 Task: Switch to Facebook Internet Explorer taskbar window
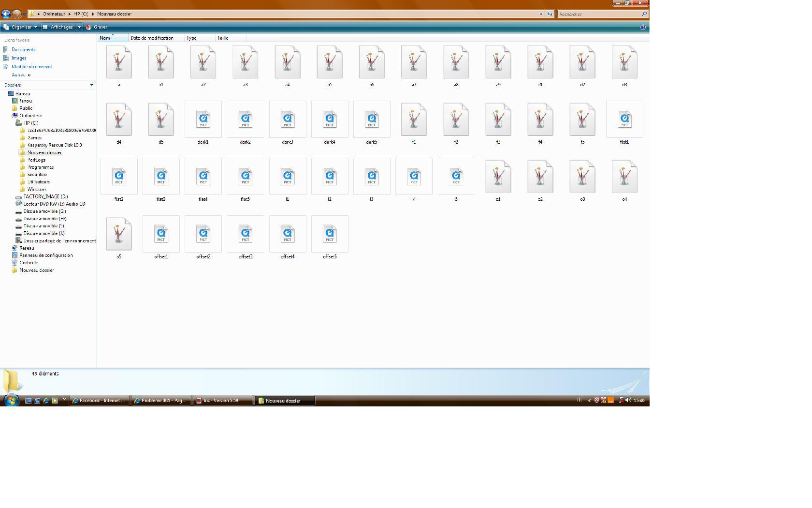click(99, 401)
